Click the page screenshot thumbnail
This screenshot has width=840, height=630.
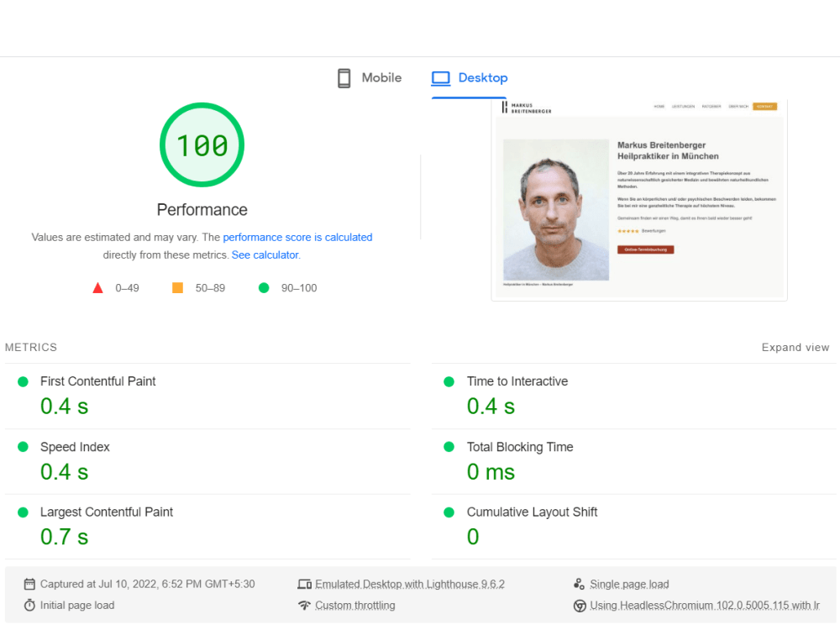tap(639, 199)
